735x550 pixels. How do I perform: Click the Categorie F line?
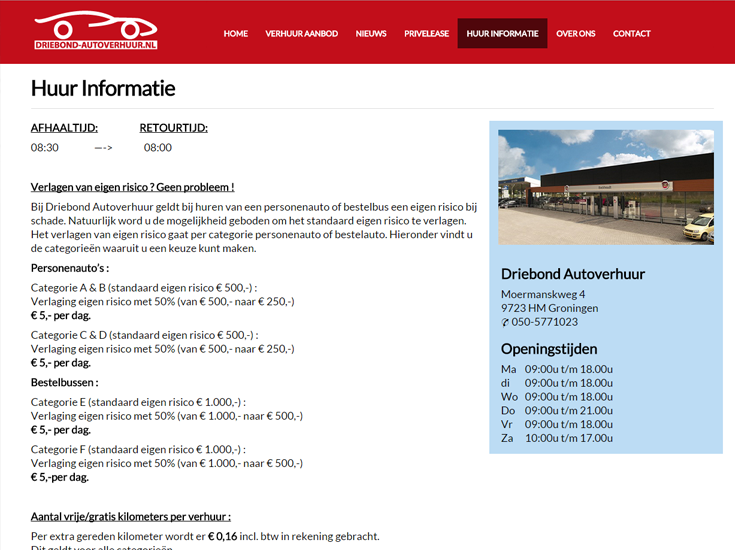pos(138,450)
